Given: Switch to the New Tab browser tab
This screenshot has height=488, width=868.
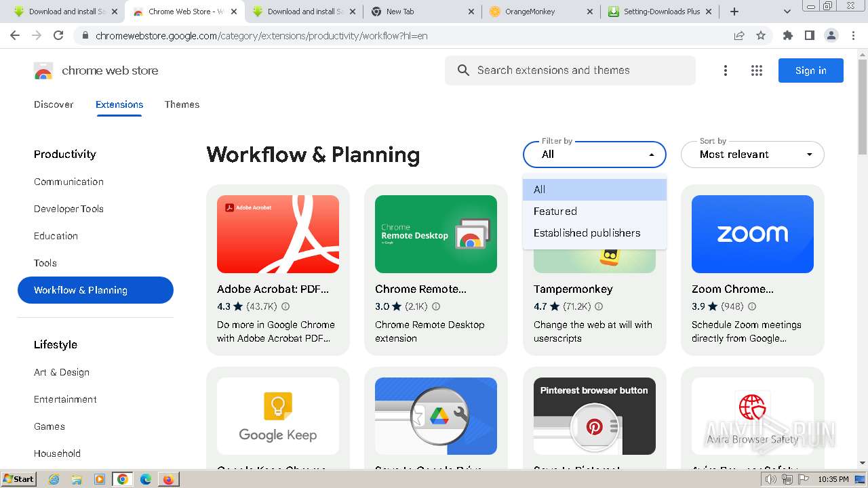Looking at the screenshot, I should click(x=421, y=12).
